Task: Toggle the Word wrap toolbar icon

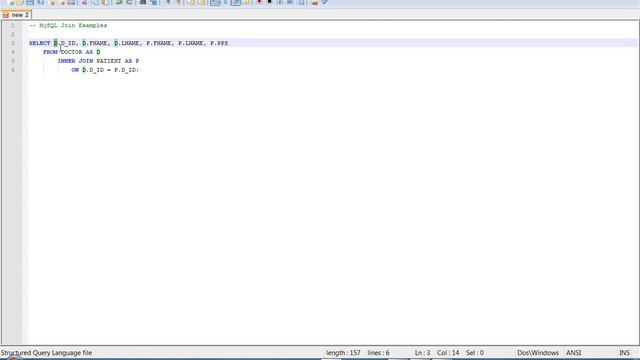Action: pyautogui.click(x=216, y=2)
